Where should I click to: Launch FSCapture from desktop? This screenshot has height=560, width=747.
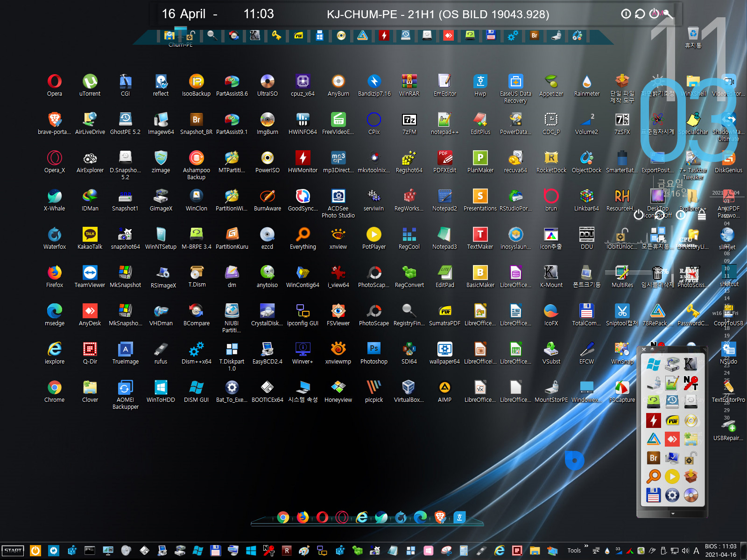[x=622, y=391]
